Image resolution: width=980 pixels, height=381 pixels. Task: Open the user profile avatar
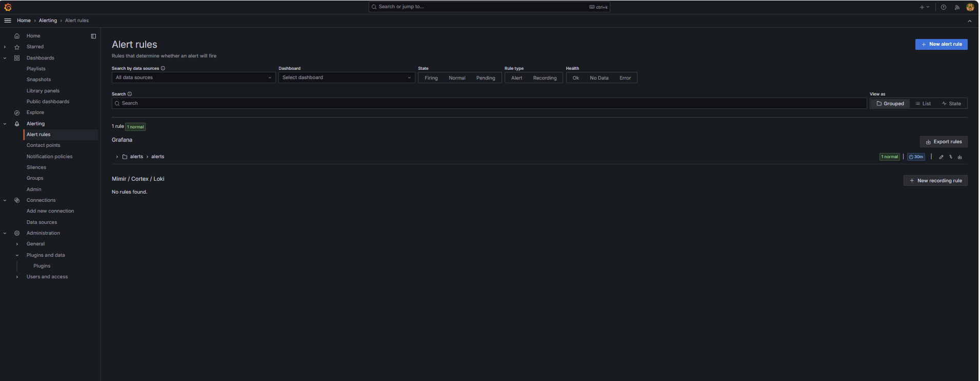tap(970, 7)
